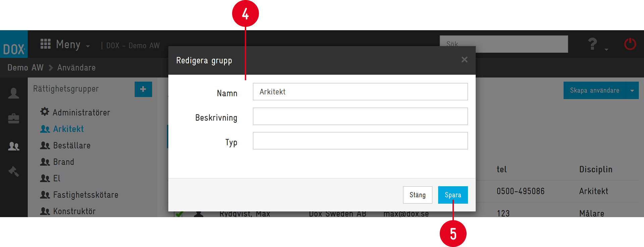Select the briefcase sidebar icon

pyautogui.click(x=14, y=119)
